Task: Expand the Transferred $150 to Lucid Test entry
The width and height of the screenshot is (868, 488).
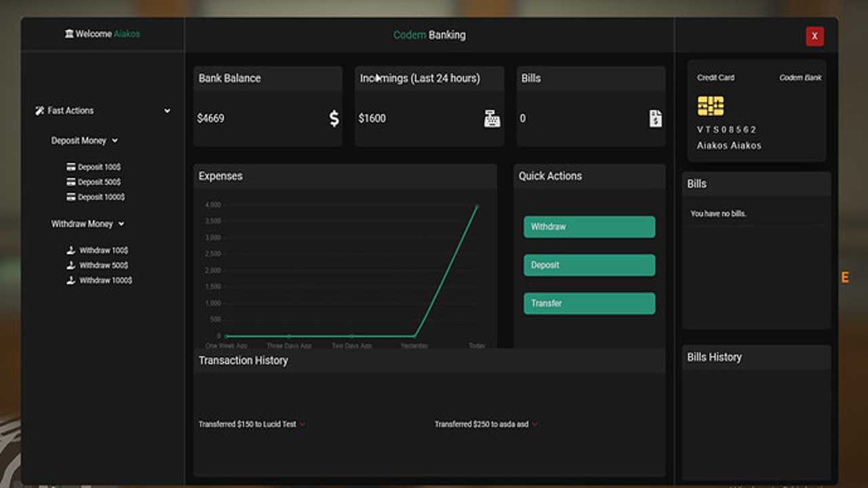Action: 302,424
